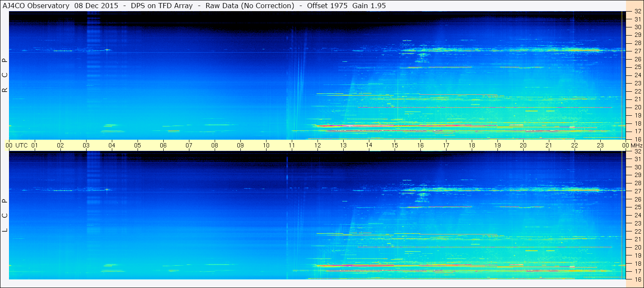Click the 'AJ4CO Observatory' title text
644x288 pixels.
click(36, 6)
